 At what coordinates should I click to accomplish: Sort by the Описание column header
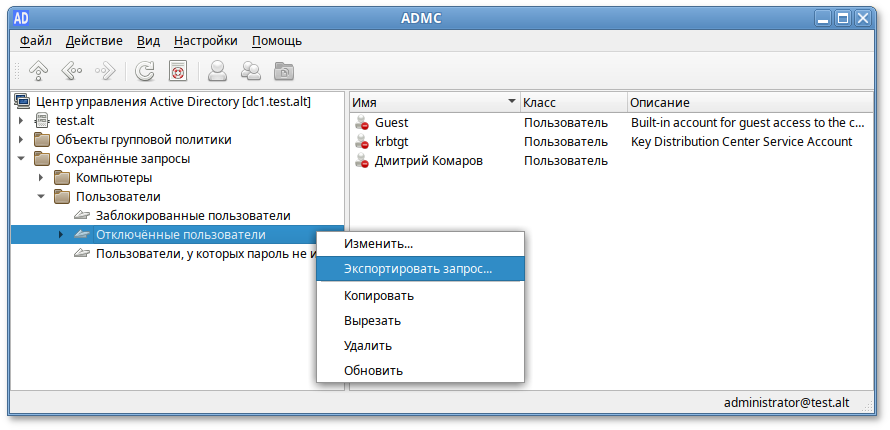tap(750, 103)
